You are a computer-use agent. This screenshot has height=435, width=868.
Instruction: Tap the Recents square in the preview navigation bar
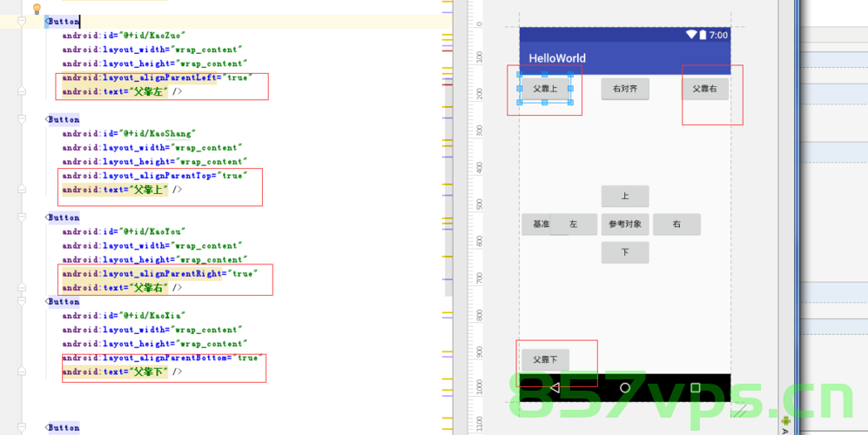pyautogui.click(x=696, y=387)
